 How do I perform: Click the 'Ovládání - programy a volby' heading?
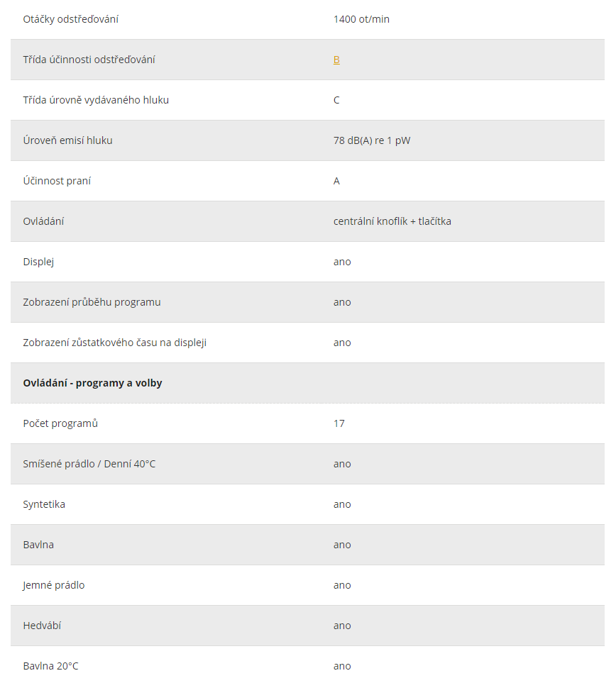[92, 383]
